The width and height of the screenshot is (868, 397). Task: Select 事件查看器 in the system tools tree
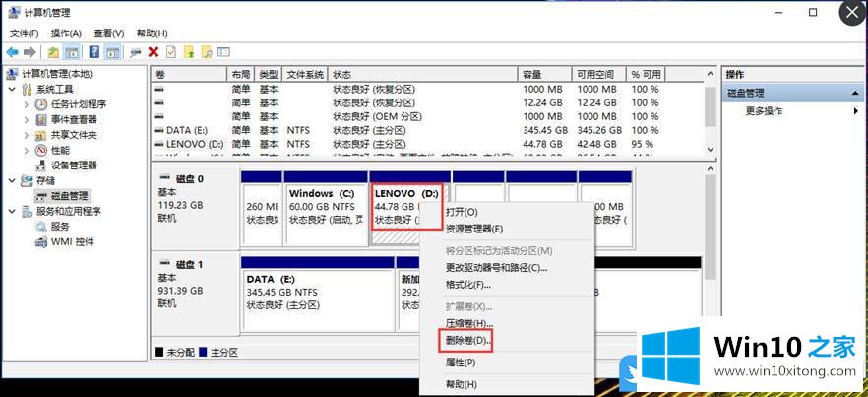(x=73, y=119)
